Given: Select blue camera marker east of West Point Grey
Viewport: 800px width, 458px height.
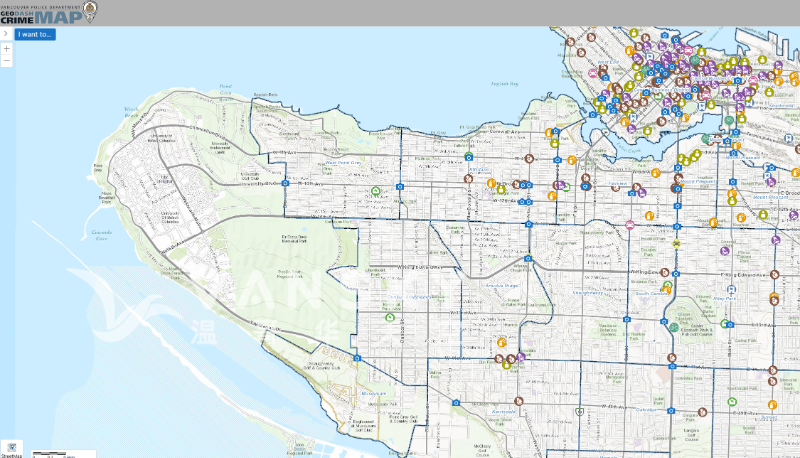Looking at the screenshot, I should pos(400,186).
